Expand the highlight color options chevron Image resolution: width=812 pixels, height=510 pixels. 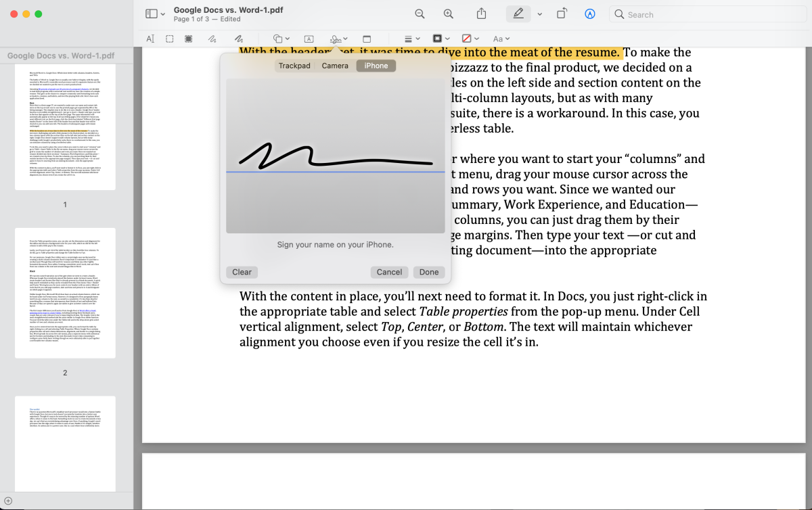(539, 14)
